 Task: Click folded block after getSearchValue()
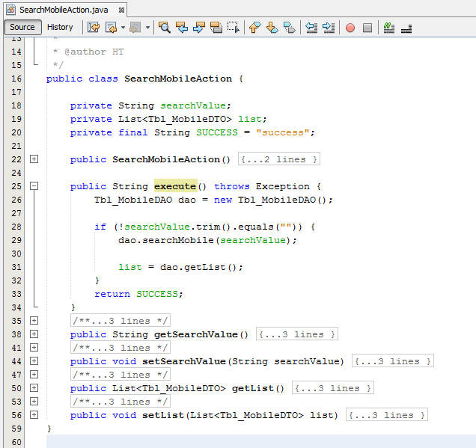click(x=297, y=334)
